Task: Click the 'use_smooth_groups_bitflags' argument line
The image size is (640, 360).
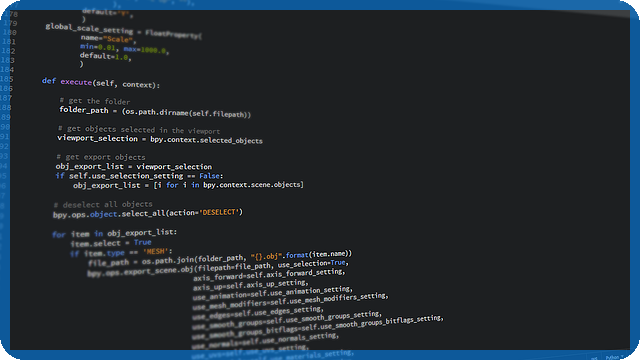Action: [x=318, y=327]
